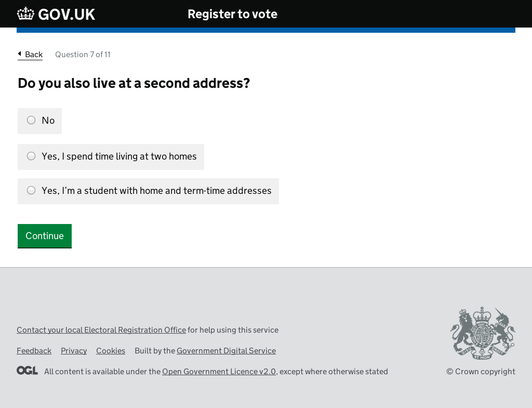Click the Crown copyright text

pos(481,371)
